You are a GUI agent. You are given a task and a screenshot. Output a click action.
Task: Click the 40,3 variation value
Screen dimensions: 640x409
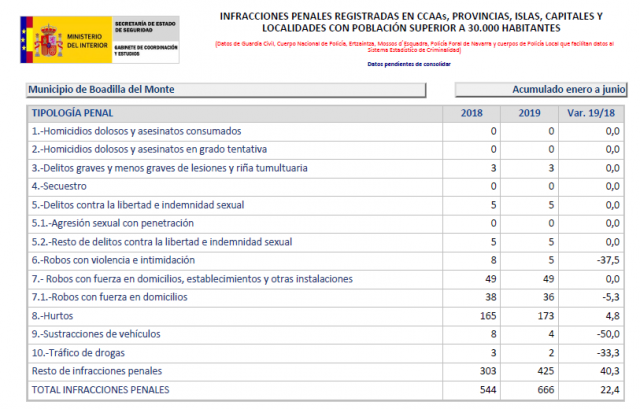[x=610, y=371]
